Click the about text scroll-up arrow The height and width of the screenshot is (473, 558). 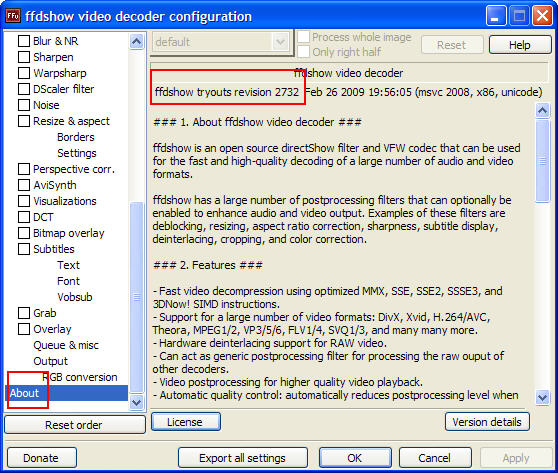pyautogui.click(x=542, y=111)
